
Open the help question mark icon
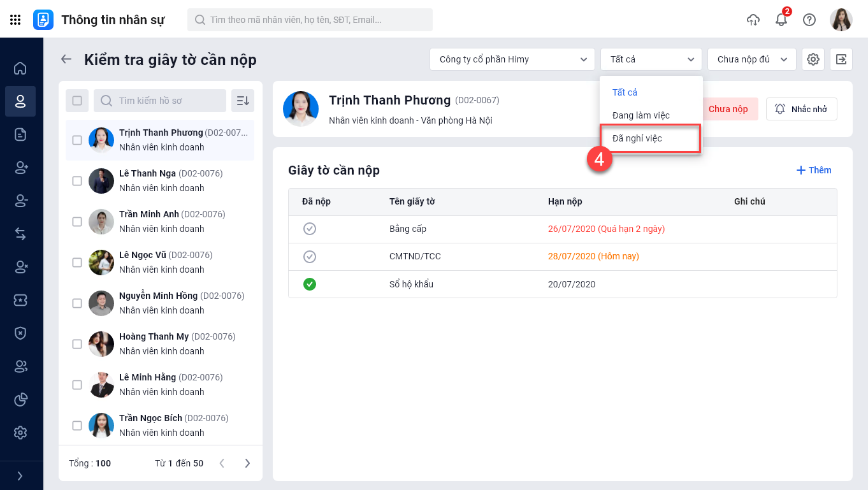pos(809,20)
